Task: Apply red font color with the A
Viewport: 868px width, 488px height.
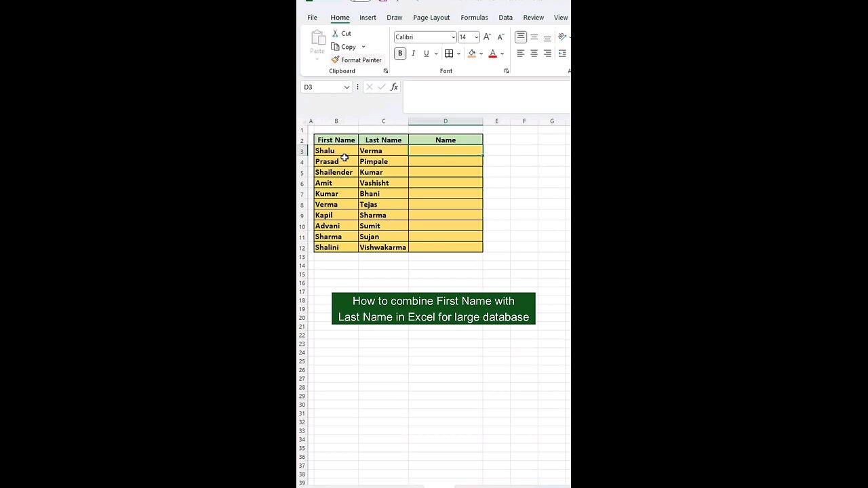Action: (x=493, y=54)
